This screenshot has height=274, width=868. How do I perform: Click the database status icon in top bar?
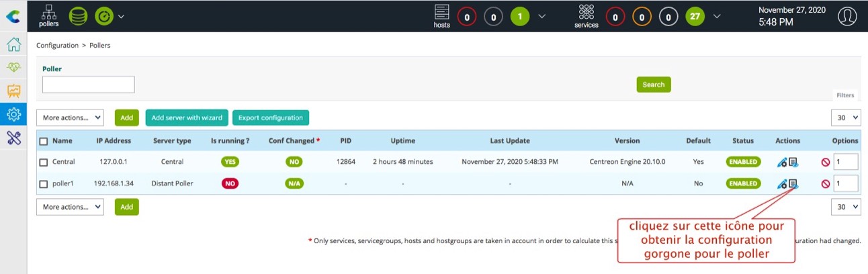coord(78,15)
